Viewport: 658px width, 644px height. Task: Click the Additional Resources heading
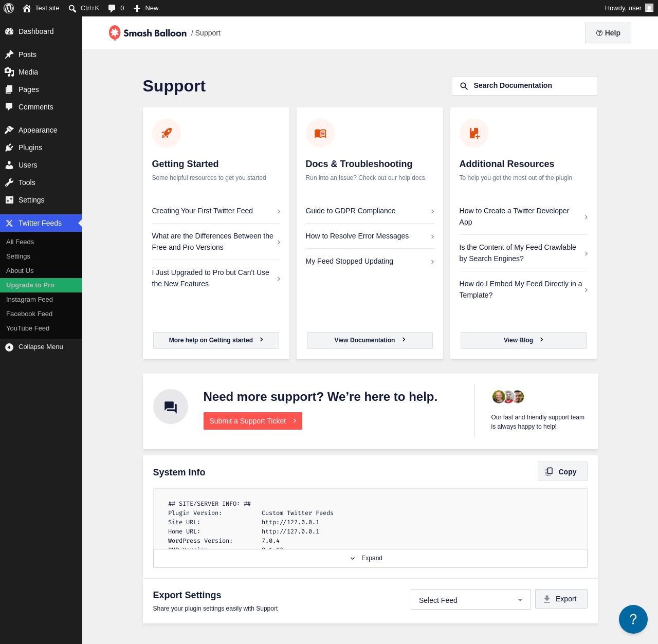pyautogui.click(x=507, y=164)
